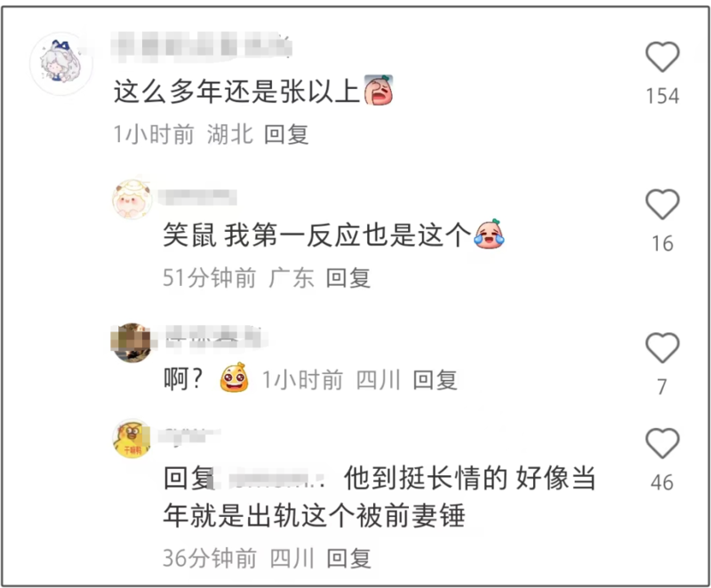The width and height of the screenshot is (711, 588).
Task: Click 回复 beside the '啊?' comment
Action: tap(435, 379)
